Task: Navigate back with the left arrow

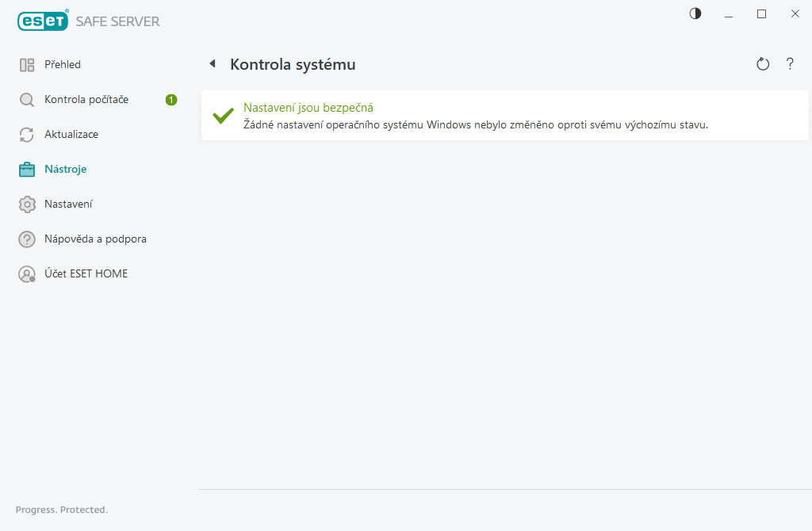Action: point(212,63)
